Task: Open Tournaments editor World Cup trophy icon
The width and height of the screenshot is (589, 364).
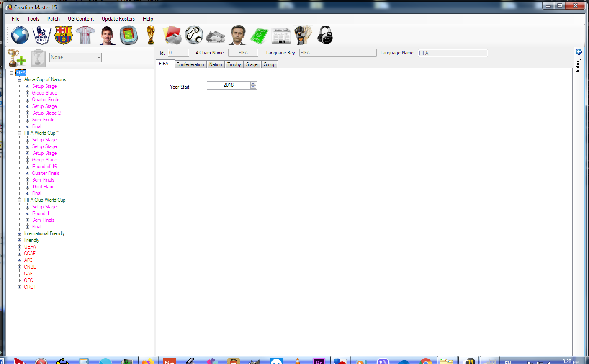Action: (151, 35)
